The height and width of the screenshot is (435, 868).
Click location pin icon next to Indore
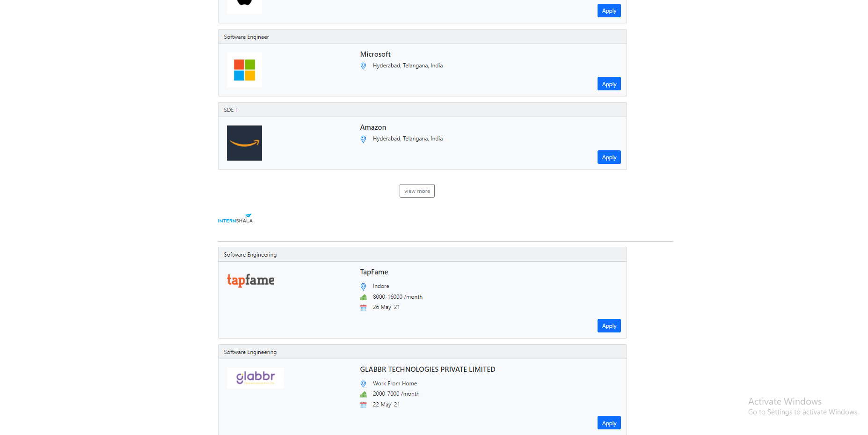(x=363, y=287)
